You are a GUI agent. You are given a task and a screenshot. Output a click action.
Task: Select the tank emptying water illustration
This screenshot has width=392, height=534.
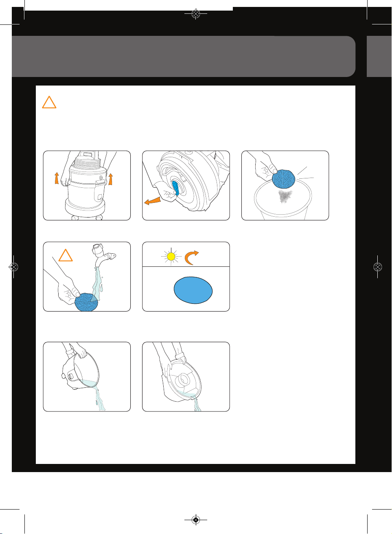(x=87, y=377)
